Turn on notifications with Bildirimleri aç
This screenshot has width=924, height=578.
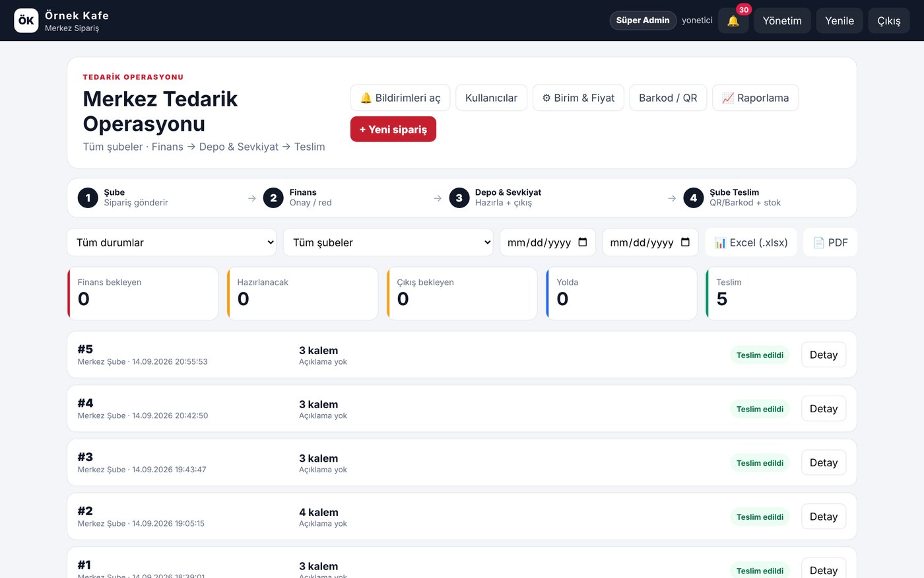pos(400,98)
